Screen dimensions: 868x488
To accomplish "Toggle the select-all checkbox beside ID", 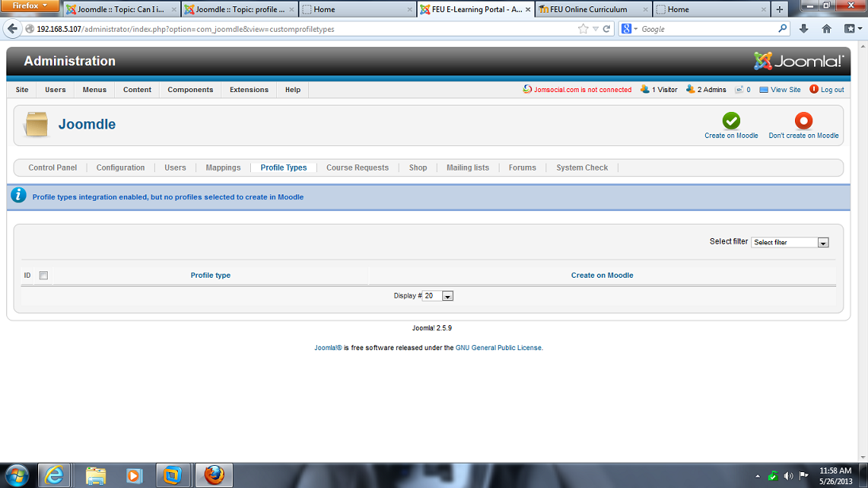I will [x=44, y=275].
